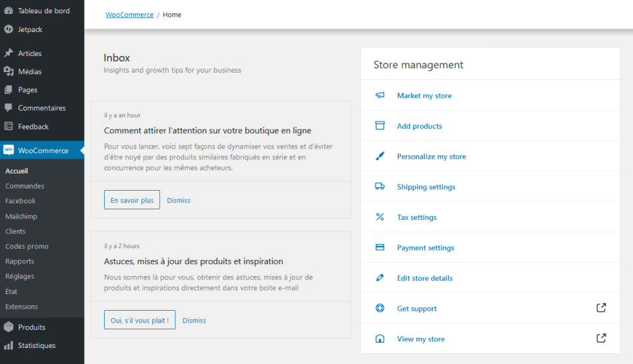633x364 pixels.
Task: Open the Statistiques sidebar menu
Action: click(x=37, y=345)
